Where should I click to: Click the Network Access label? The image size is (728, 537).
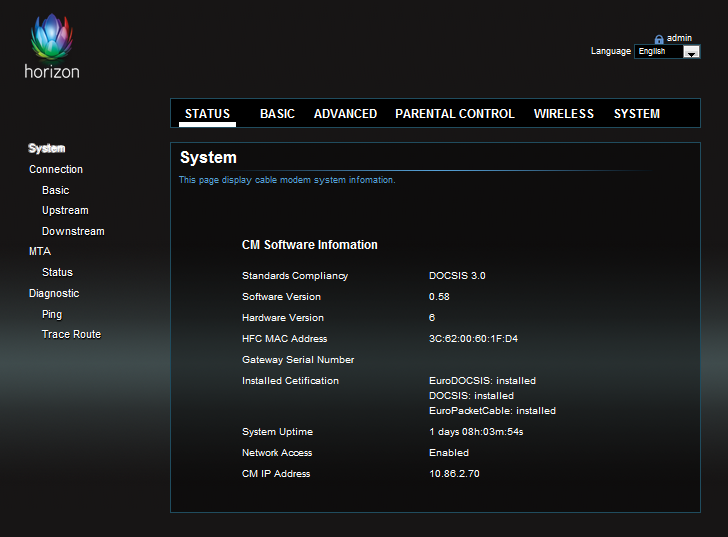pyautogui.click(x=277, y=453)
